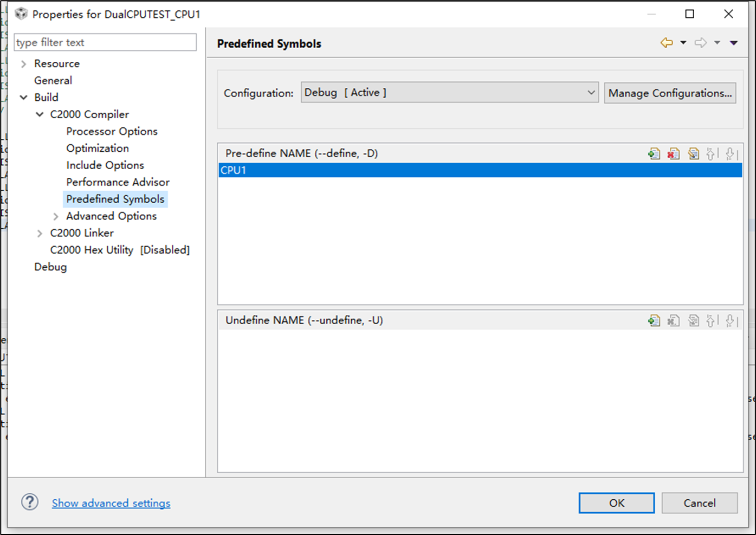Select Advanced Options tree item
The image size is (756, 535).
point(111,216)
